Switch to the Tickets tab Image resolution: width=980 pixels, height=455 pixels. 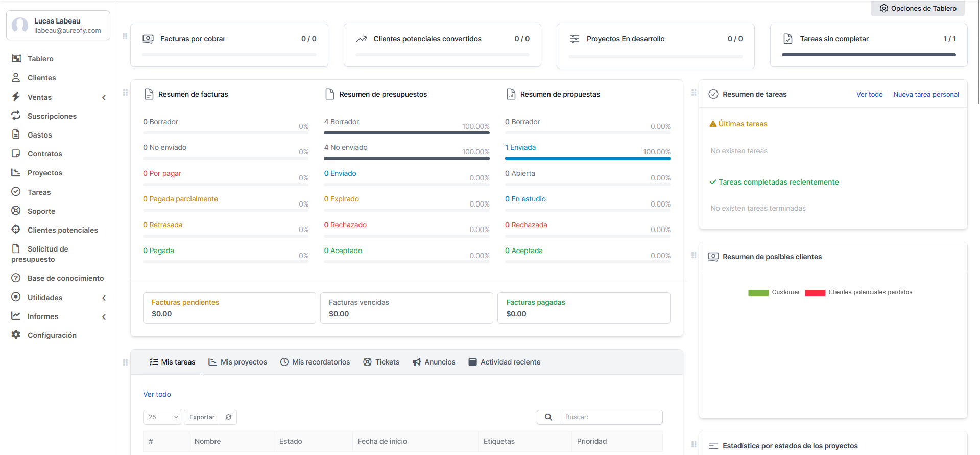(x=381, y=362)
